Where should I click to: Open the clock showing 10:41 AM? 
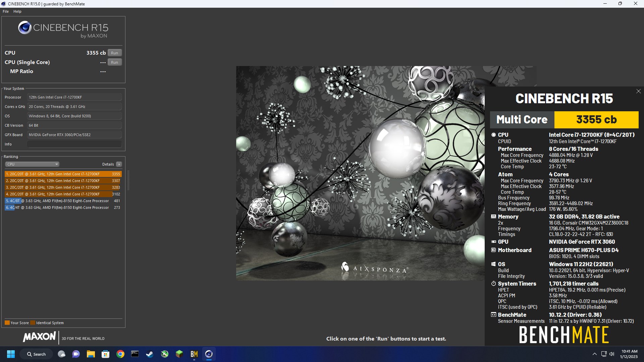(x=629, y=354)
